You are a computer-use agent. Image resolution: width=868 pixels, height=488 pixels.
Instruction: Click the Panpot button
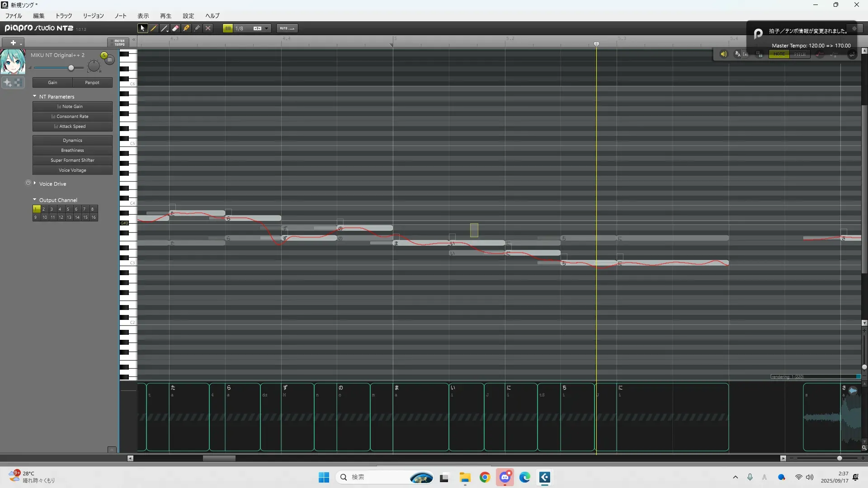(92, 83)
